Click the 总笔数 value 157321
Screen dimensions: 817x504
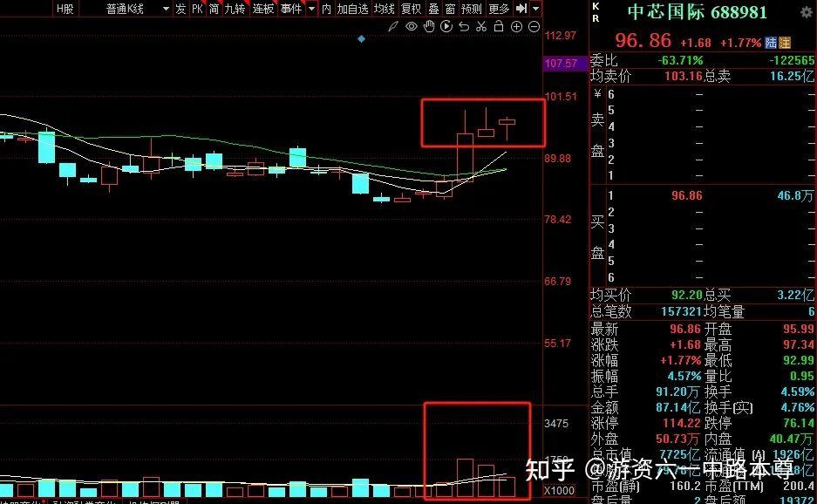(x=682, y=311)
